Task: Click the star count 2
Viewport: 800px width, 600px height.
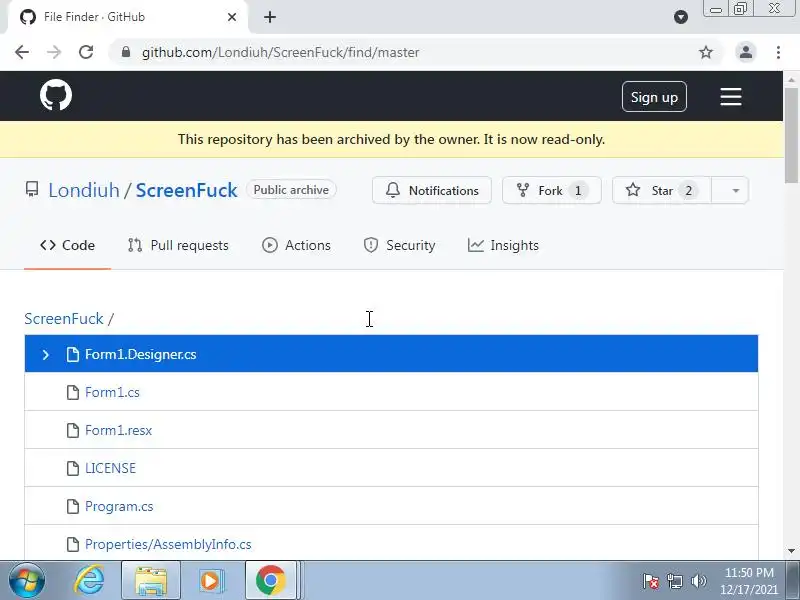Action: pyautogui.click(x=688, y=190)
